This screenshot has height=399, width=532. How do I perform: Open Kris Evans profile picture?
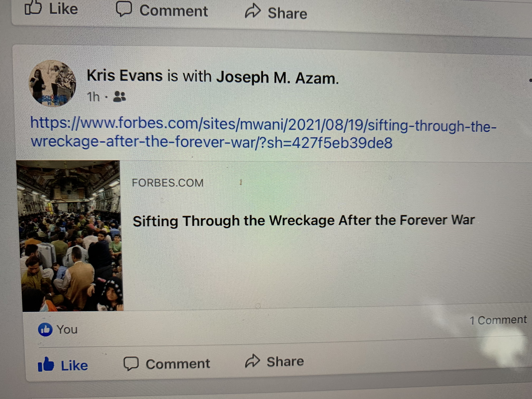click(52, 83)
